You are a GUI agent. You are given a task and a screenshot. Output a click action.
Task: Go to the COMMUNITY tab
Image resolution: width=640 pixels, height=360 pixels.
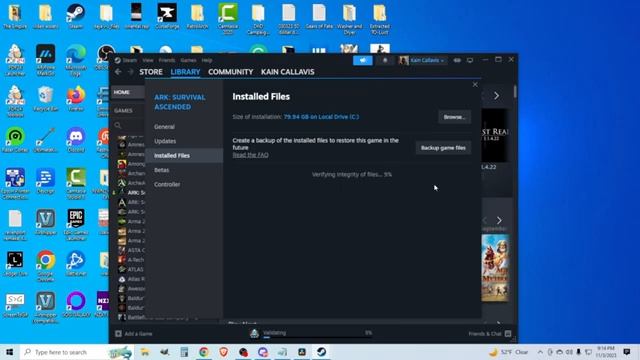coord(231,72)
